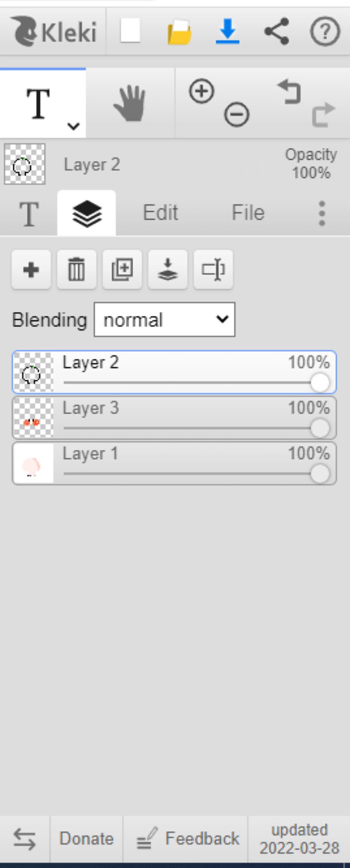Click the blue download save icon
This screenshot has height=868, width=350.
[x=228, y=31]
